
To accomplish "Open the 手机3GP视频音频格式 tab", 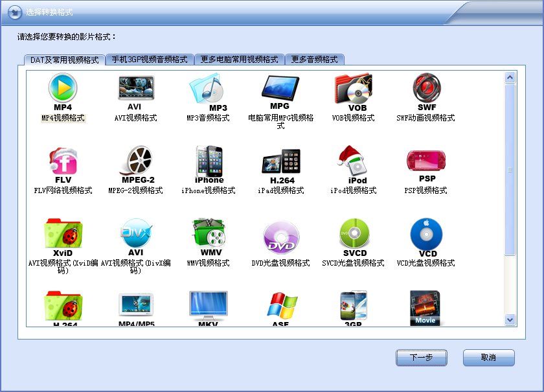I will click(150, 60).
